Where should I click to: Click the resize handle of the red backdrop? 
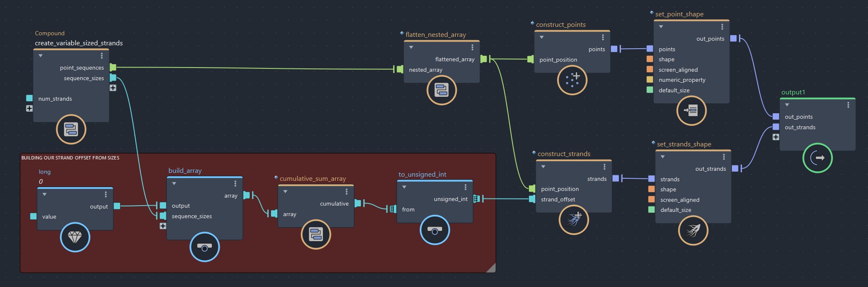tap(491, 268)
